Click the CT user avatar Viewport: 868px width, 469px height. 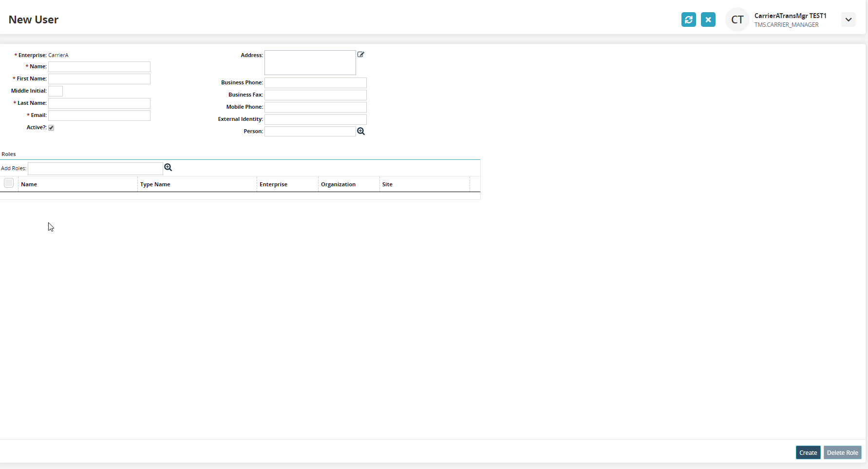point(737,20)
